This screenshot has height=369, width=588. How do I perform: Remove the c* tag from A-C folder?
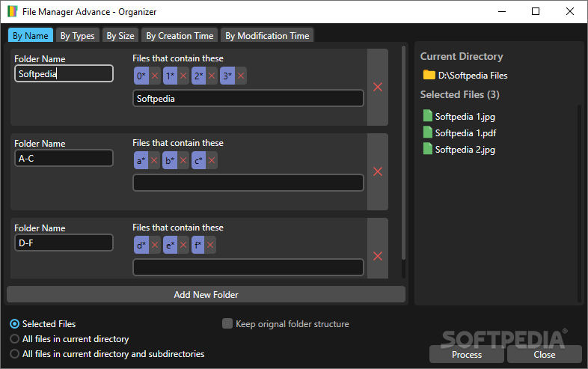pos(212,160)
